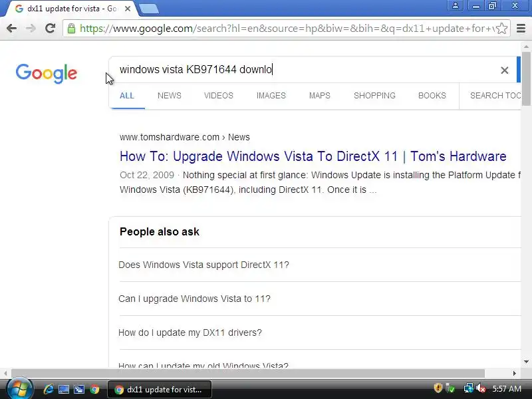Open Tom's Hardware DirectX 11 upgrade result
The width and height of the screenshot is (532, 399).
tap(313, 156)
